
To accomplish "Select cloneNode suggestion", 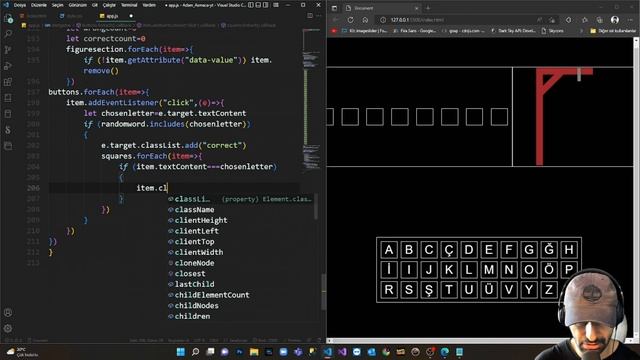I will point(241,263).
